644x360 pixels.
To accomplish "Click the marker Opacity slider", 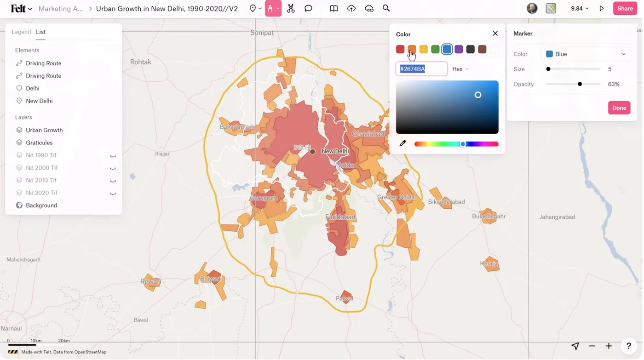I will (x=574, y=84).
